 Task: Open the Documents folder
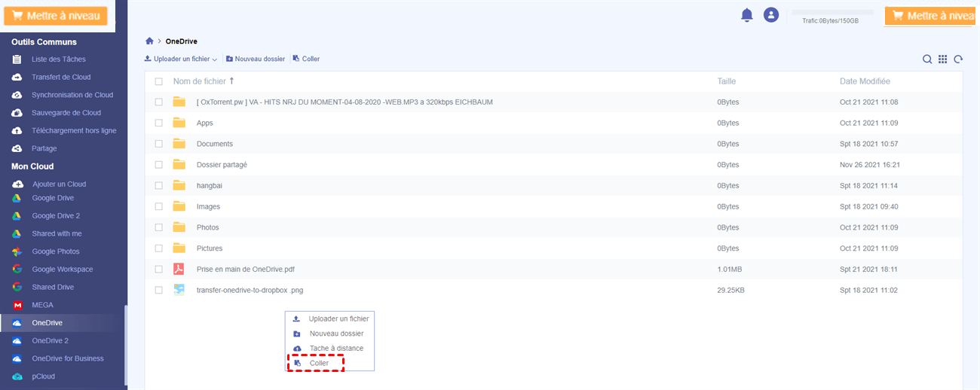click(215, 144)
